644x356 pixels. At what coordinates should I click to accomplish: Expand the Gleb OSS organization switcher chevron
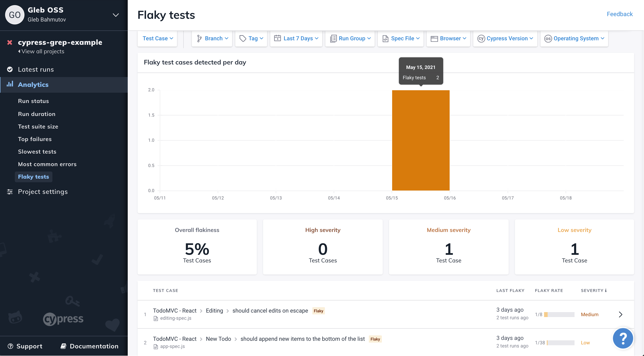(x=115, y=15)
